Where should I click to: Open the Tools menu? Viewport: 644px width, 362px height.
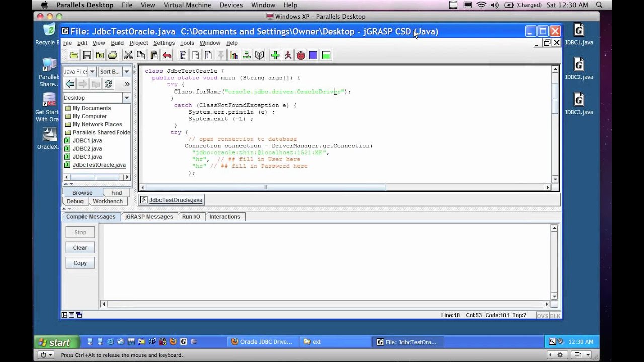[187, 43]
